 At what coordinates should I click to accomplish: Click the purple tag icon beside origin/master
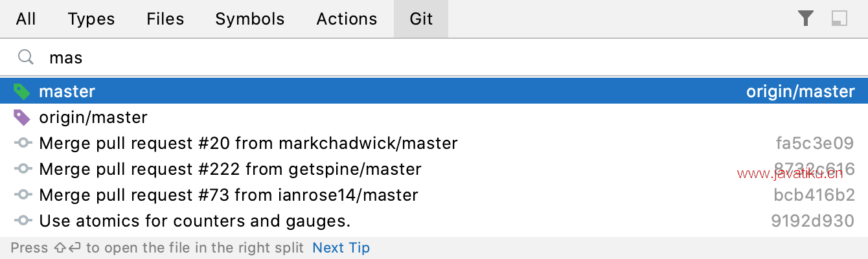tap(22, 117)
